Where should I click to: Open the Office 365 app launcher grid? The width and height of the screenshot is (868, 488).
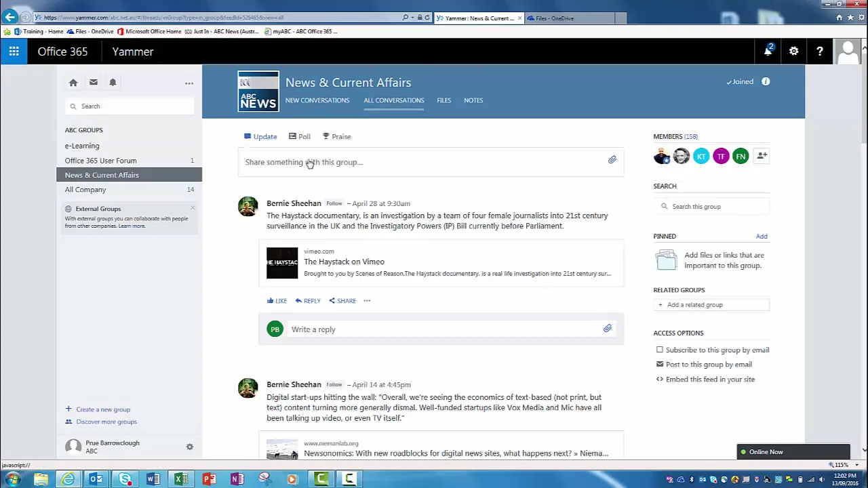coord(14,52)
